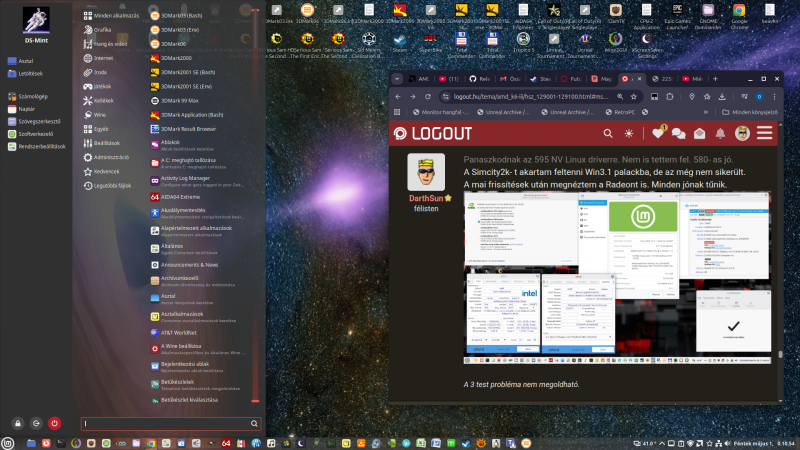Open the DarthSun profile link
Viewport: 800px width, 450px height.
point(426,198)
